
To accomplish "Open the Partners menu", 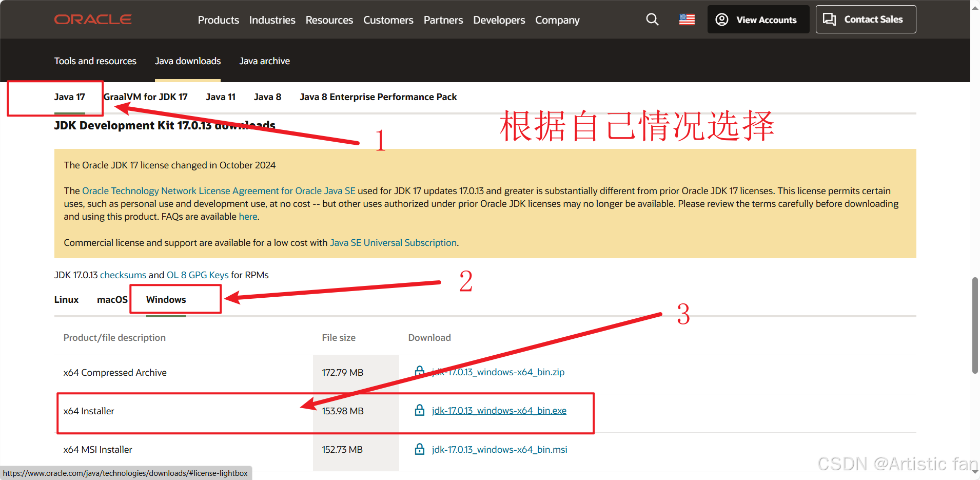I will coord(443,20).
